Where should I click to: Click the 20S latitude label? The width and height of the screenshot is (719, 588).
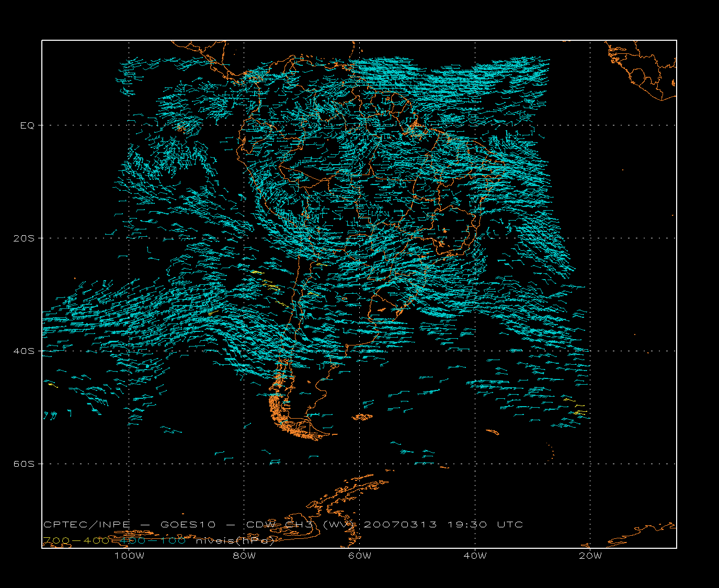(x=24, y=238)
